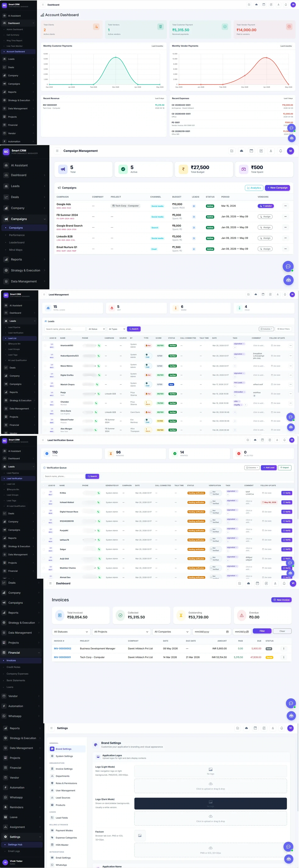Open notifications bell on Campaign Management header
Viewport: 299px width, 868px height.
[x=280, y=151]
